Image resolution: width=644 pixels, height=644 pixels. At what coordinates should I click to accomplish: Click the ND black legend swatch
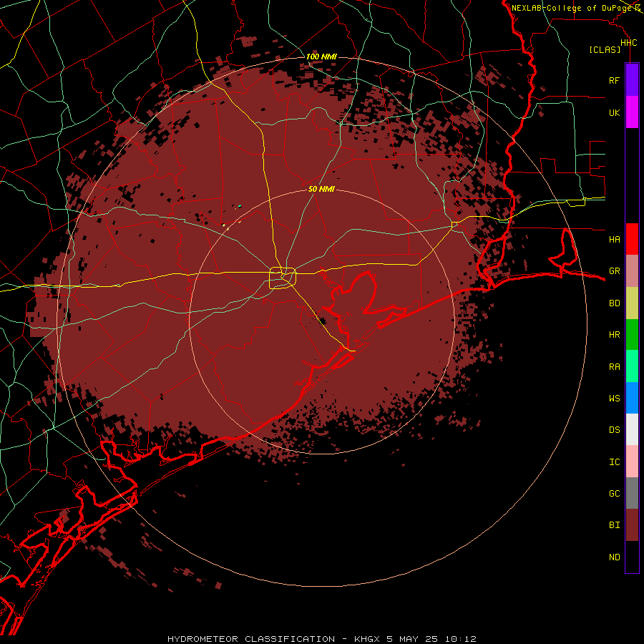click(x=632, y=557)
